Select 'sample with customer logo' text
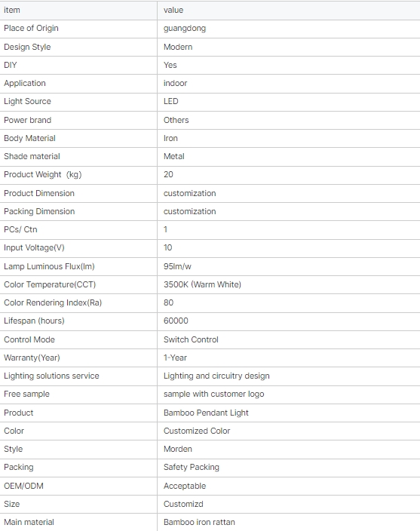 (213, 394)
